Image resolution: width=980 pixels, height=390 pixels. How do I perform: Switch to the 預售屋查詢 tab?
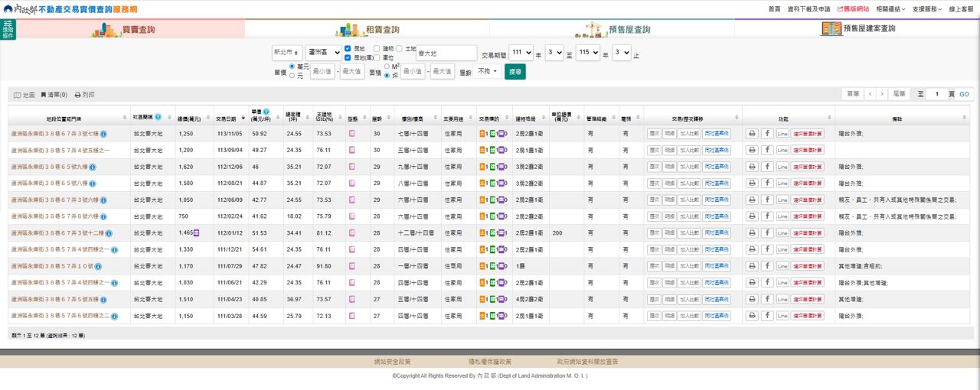click(x=612, y=29)
